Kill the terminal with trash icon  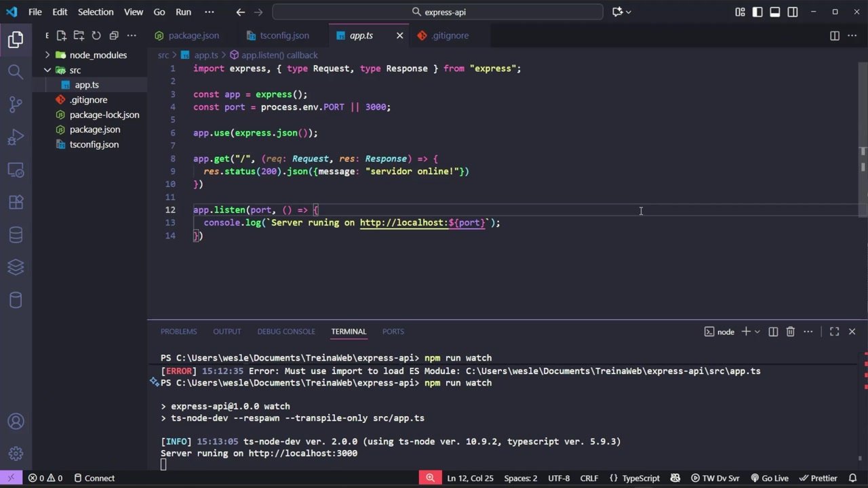point(790,331)
